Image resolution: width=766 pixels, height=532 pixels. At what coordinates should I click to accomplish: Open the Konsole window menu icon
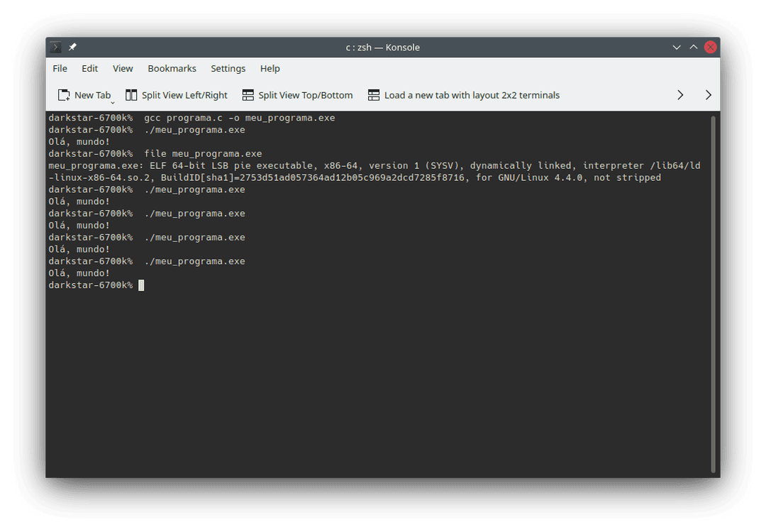[x=55, y=47]
